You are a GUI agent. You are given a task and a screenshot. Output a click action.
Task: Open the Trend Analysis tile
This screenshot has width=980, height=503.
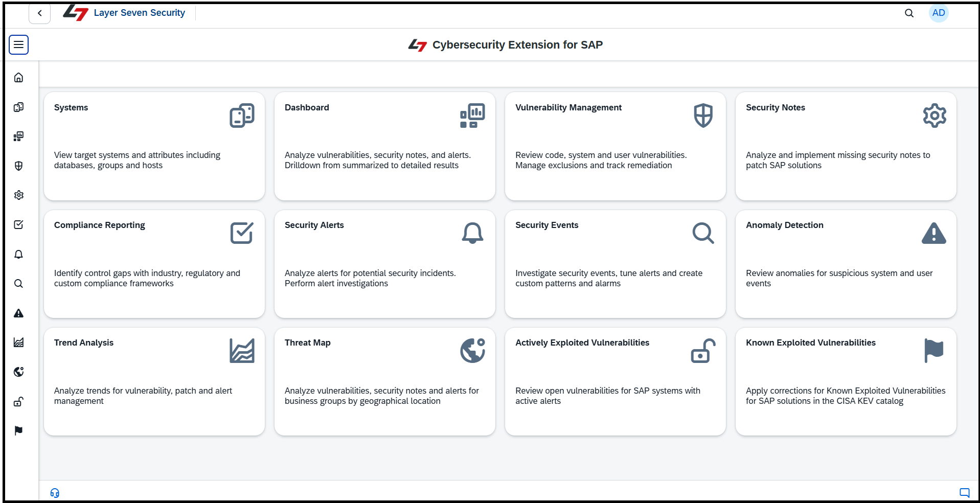[x=154, y=381]
